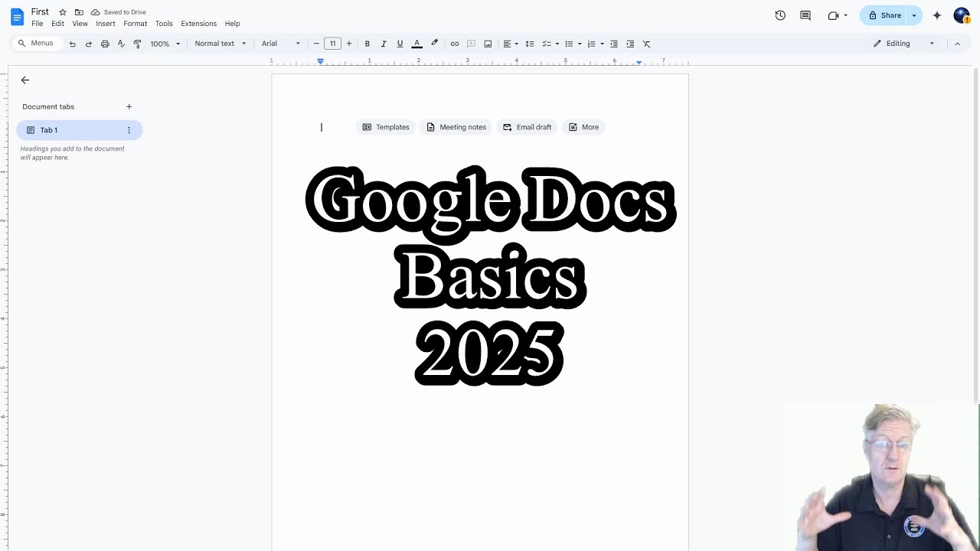980x551 pixels.
Task: Clear the text formatting
Action: pos(647,44)
